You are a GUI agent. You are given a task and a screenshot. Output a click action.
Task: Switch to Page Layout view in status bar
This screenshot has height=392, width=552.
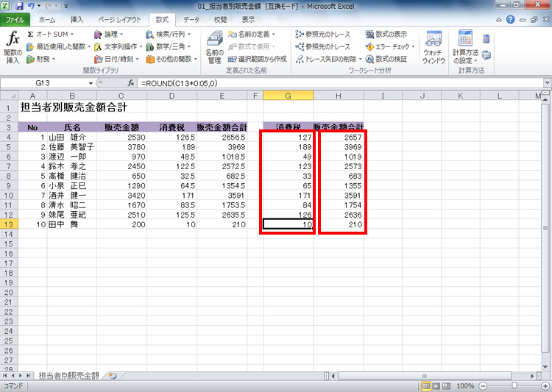(x=436, y=386)
